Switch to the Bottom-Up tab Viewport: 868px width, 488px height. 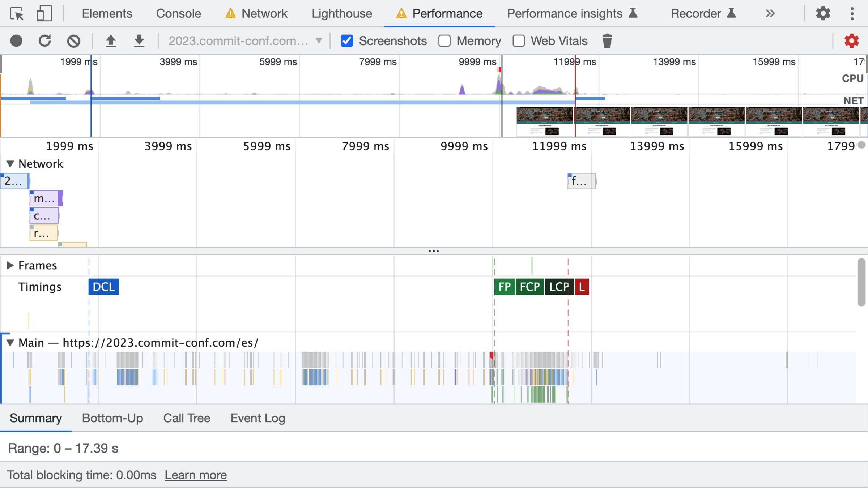[112, 418]
